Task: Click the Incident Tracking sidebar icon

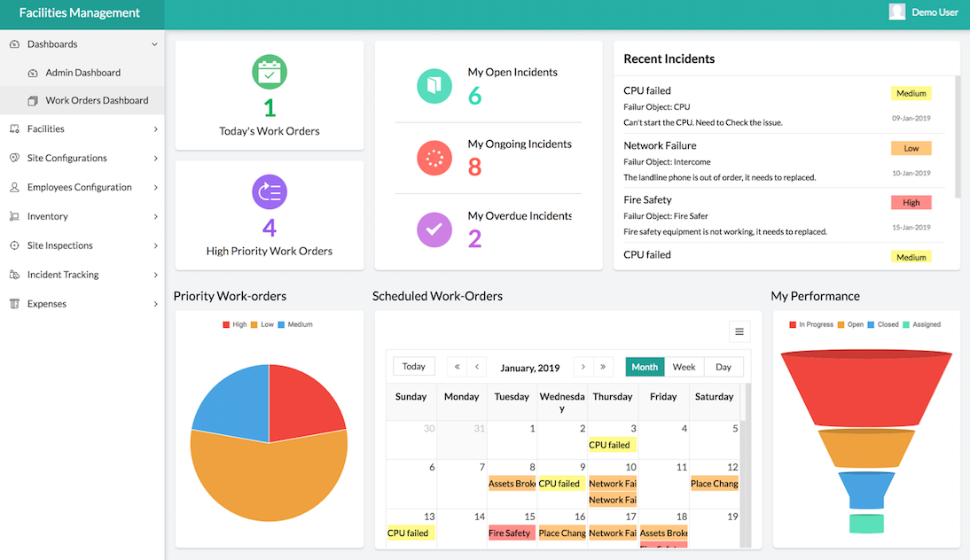Action: coord(15,275)
